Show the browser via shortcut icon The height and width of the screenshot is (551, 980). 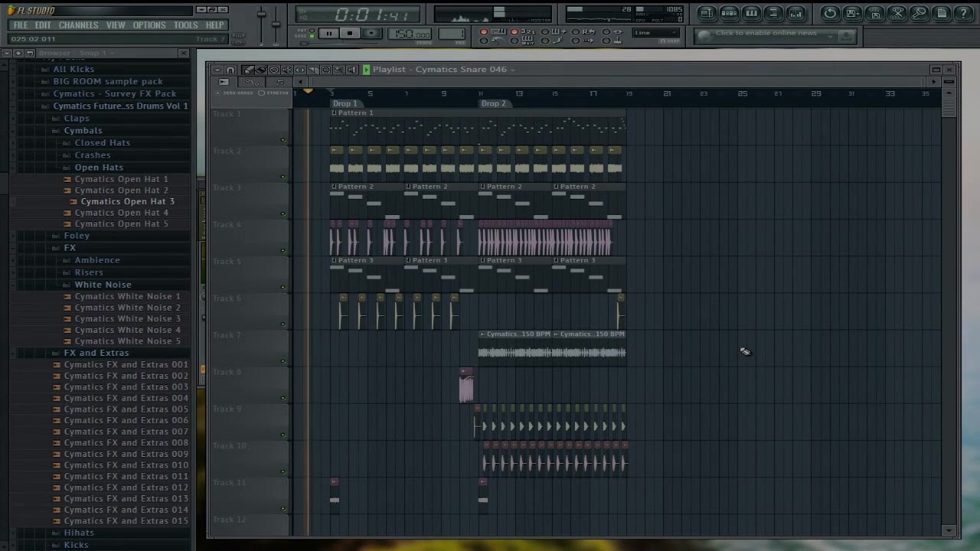pos(773,14)
